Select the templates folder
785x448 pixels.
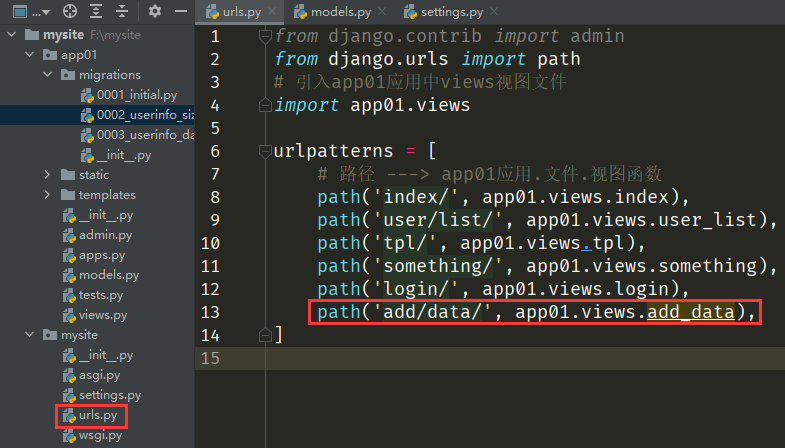coord(98,195)
